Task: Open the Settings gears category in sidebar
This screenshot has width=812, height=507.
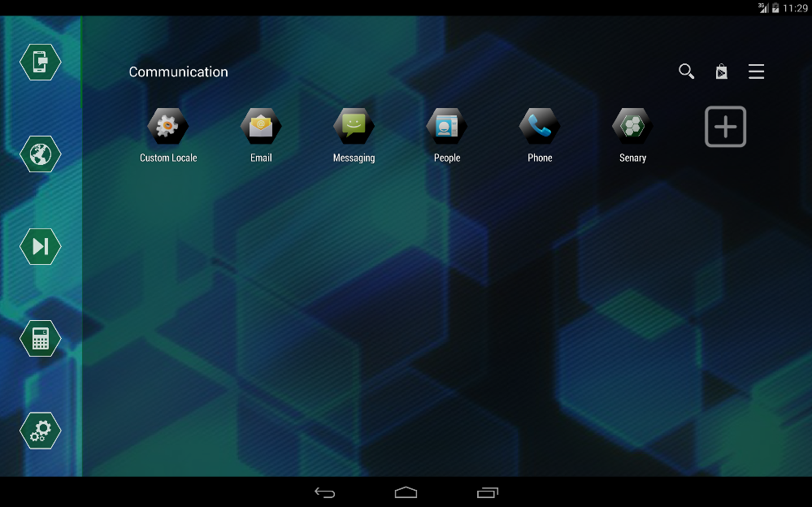Action: pos(40,431)
